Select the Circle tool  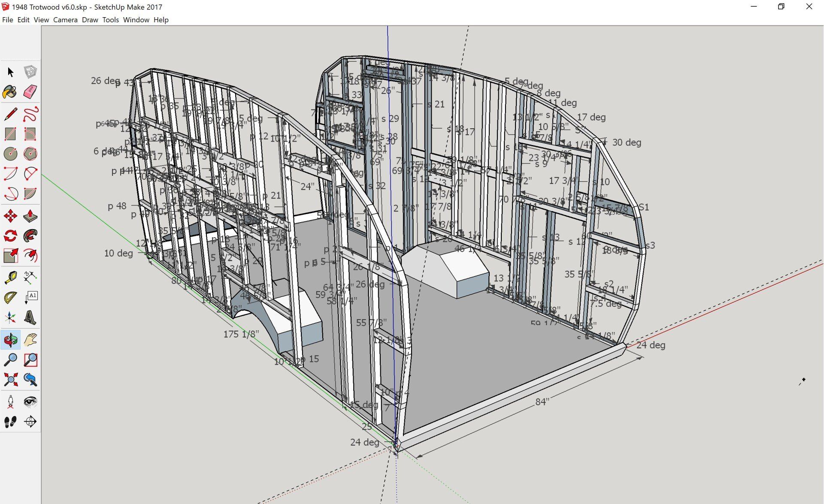point(11,154)
